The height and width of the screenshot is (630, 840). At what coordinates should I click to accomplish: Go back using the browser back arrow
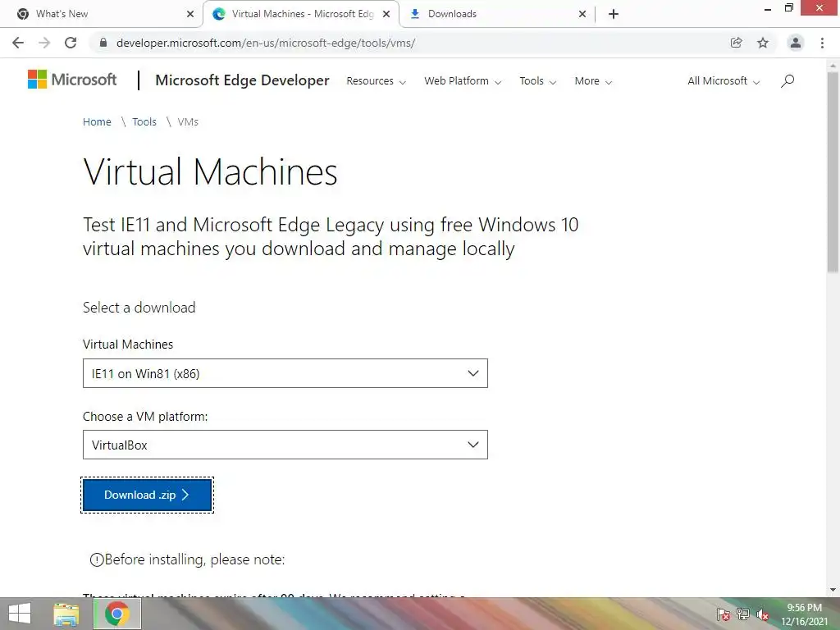click(x=18, y=43)
